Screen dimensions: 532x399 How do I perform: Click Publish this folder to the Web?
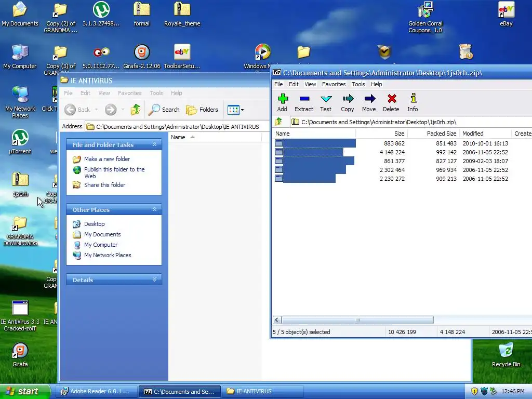click(x=114, y=172)
